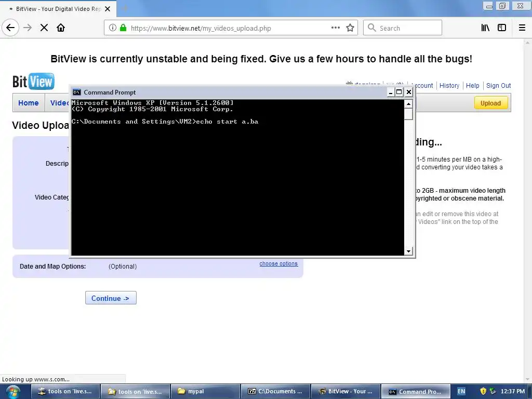Stop page loading with X button
The image size is (532, 399).
pos(44,28)
